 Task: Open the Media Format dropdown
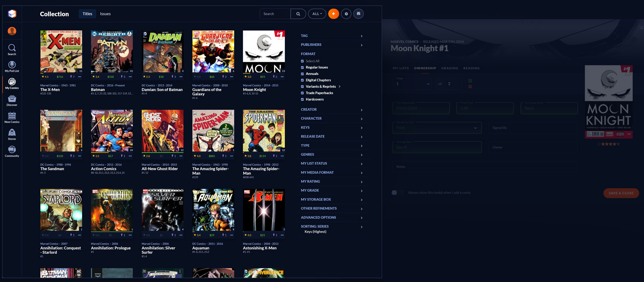coord(437,128)
